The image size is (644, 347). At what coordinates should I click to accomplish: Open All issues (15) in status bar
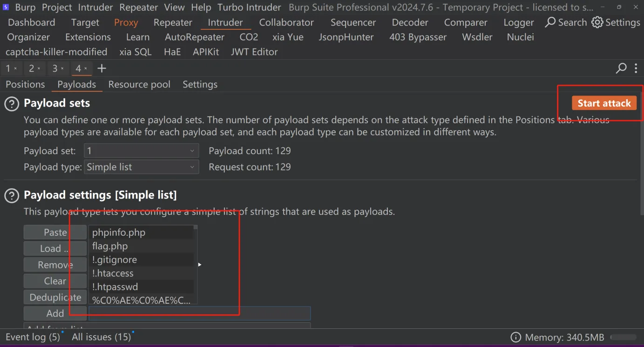[101, 337]
